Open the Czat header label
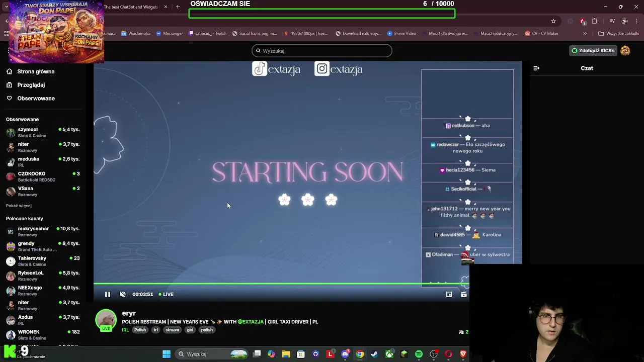 click(587, 68)
